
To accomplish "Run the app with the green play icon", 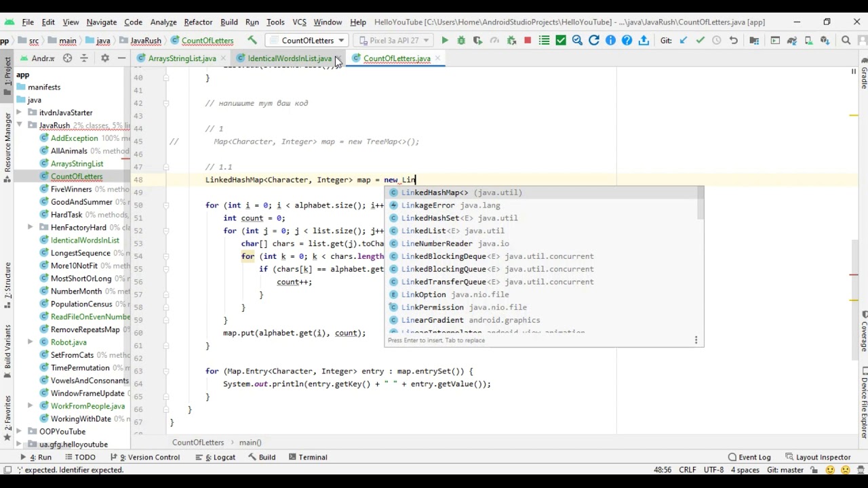I will pyautogui.click(x=445, y=41).
